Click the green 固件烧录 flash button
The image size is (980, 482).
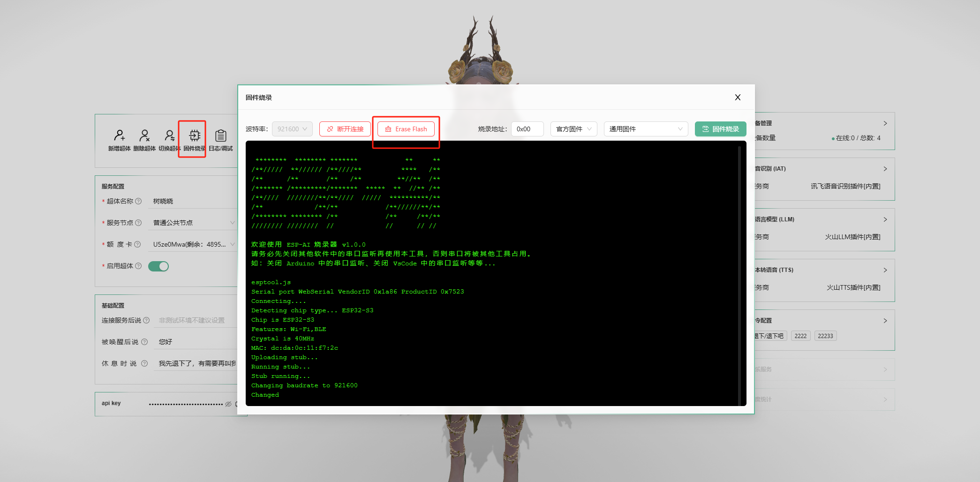click(x=720, y=129)
